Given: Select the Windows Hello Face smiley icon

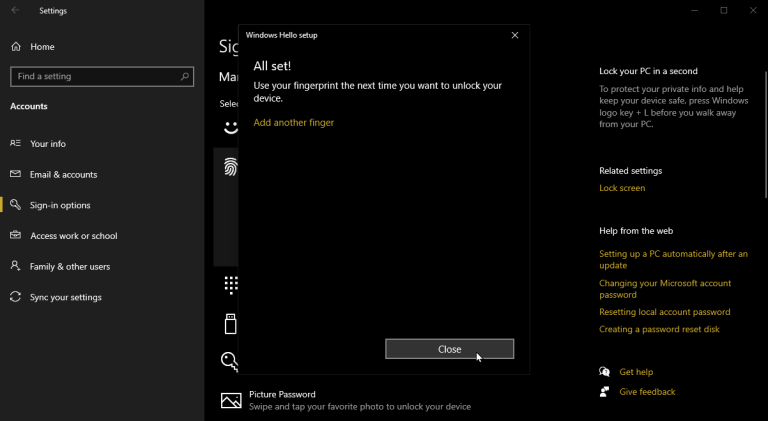Looking at the screenshot, I should tap(231, 128).
